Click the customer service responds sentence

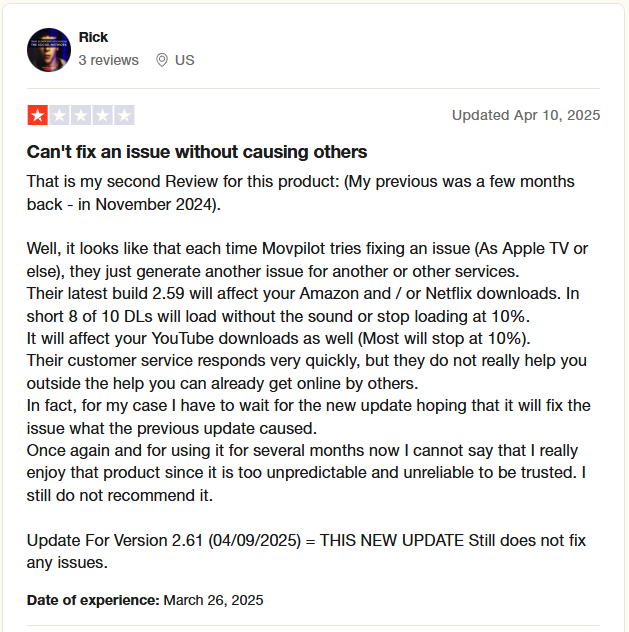(x=307, y=372)
